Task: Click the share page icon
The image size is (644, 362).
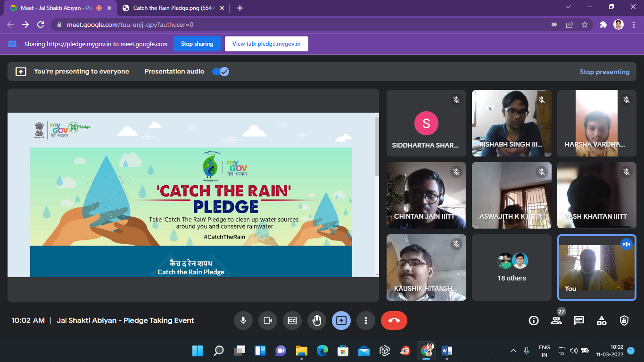Action: tap(570, 25)
